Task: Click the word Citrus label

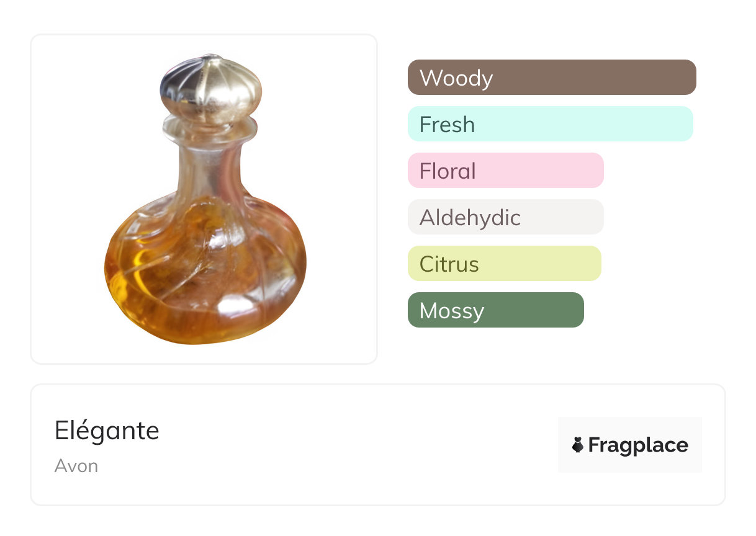Action: click(449, 264)
